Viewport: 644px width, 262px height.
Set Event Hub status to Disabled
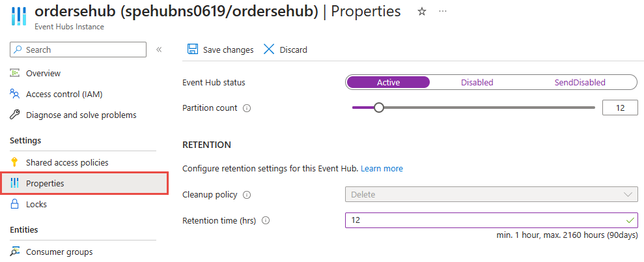[x=477, y=82]
